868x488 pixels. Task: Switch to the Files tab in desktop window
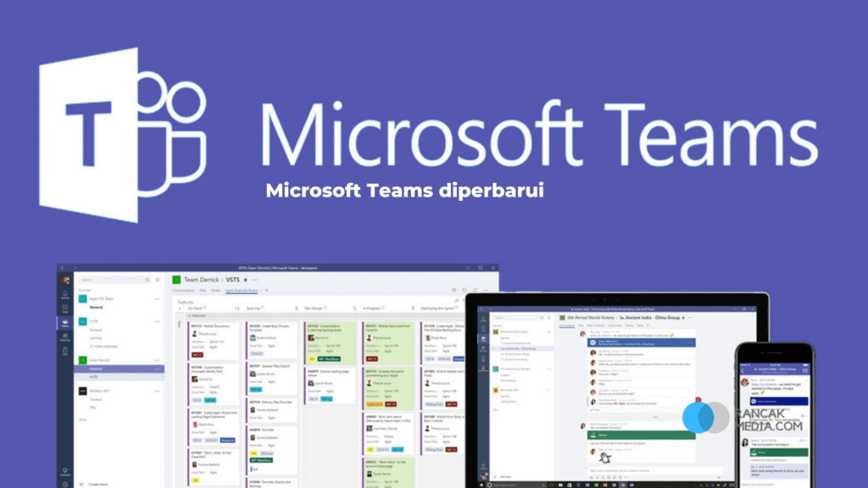pyautogui.click(x=203, y=291)
